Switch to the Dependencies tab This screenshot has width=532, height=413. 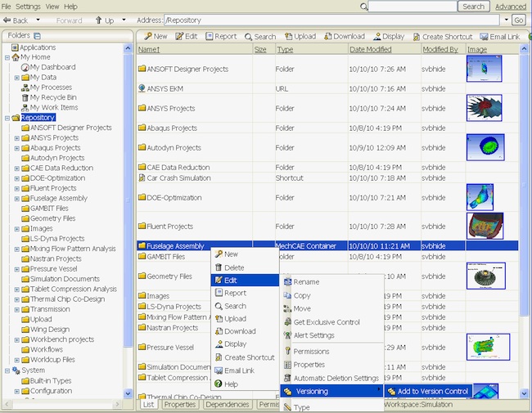click(x=228, y=405)
